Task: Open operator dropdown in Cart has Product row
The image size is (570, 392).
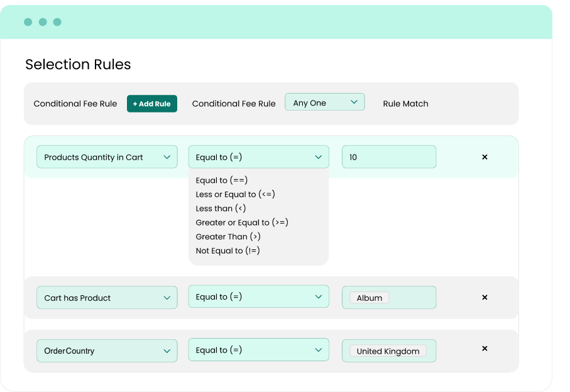Action: [258, 297]
